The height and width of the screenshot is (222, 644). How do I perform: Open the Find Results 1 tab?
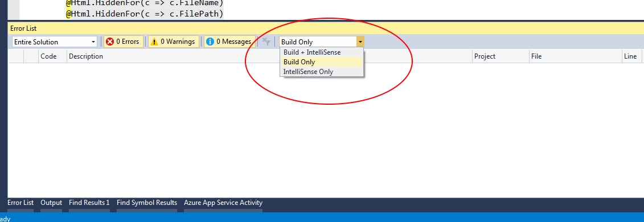(x=89, y=203)
